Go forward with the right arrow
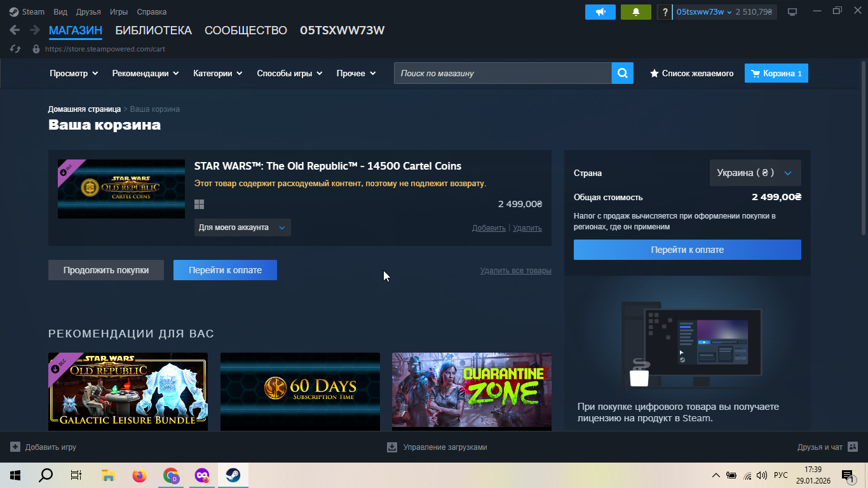The width and height of the screenshot is (868, 488). pyautogui.click(x=34, y=30)
